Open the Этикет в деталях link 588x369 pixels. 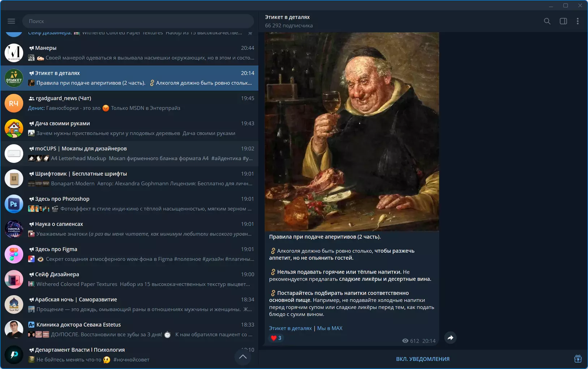290,328
